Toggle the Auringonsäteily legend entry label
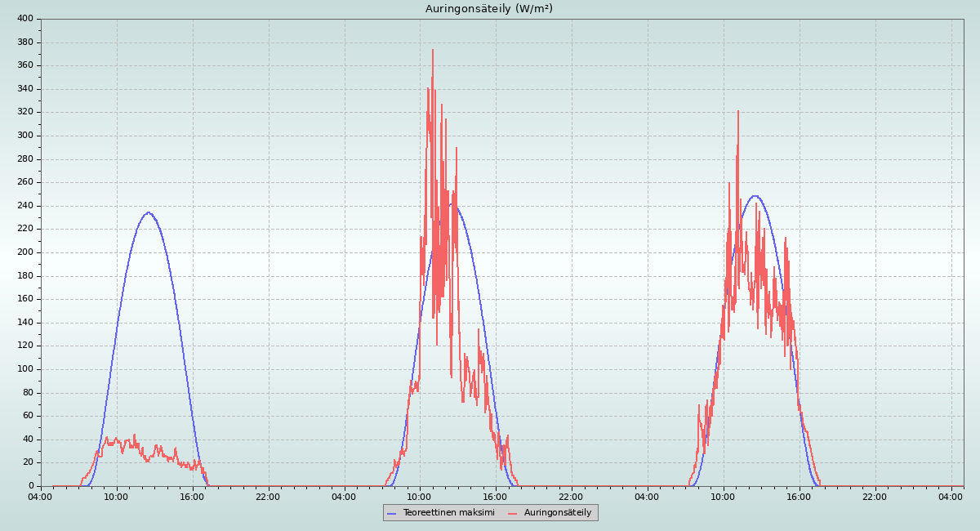The height and width of the screenshot is (531, 980). [x=558, y=512]
